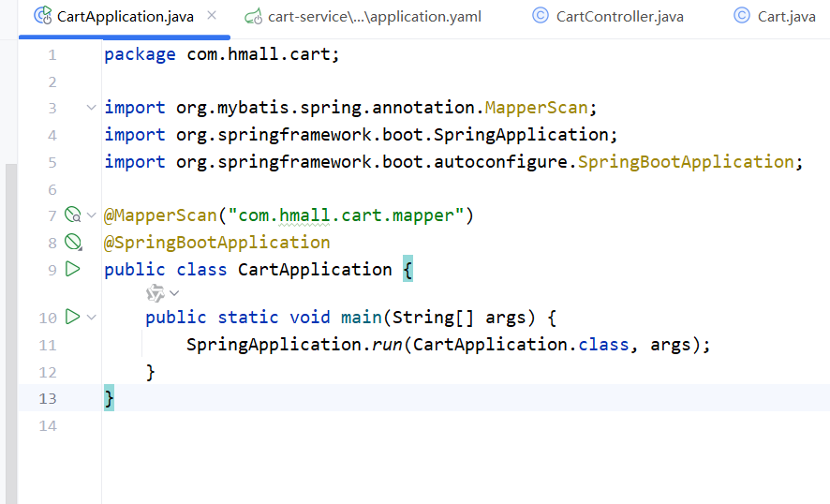Collapse the fold arrow at line 7
The image size is (830, 504).
(x=91, y=215)
